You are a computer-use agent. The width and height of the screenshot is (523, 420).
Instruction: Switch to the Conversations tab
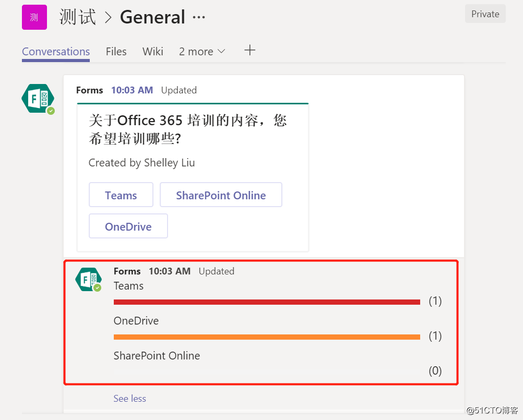[56, 52]
